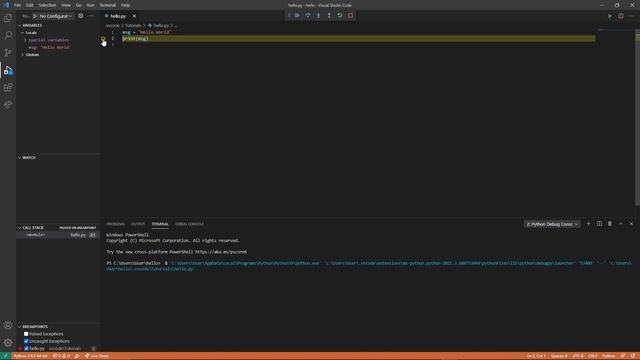Viewport: 640px width, 360px height.
Task: Select the hello.py editor tab
Action: click(x=118, y=16)
